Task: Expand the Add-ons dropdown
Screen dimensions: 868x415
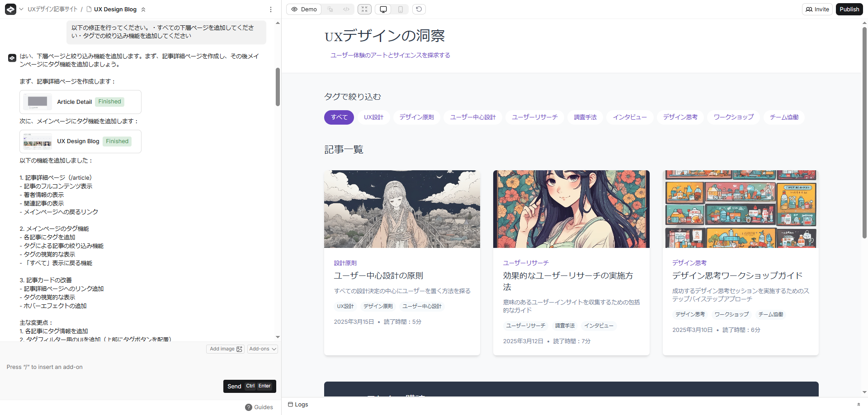Action: click(263, 349)
